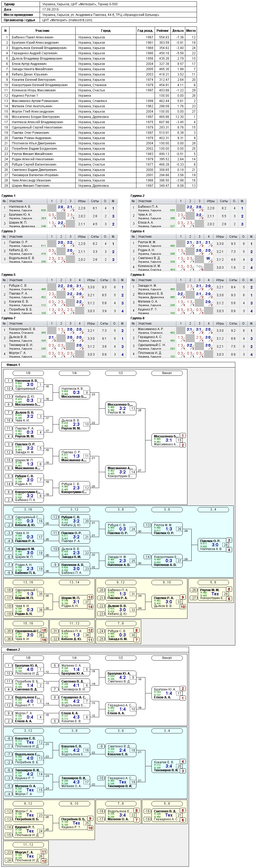Open the 13...16 placement round label
258x868 pixels.
28,582
